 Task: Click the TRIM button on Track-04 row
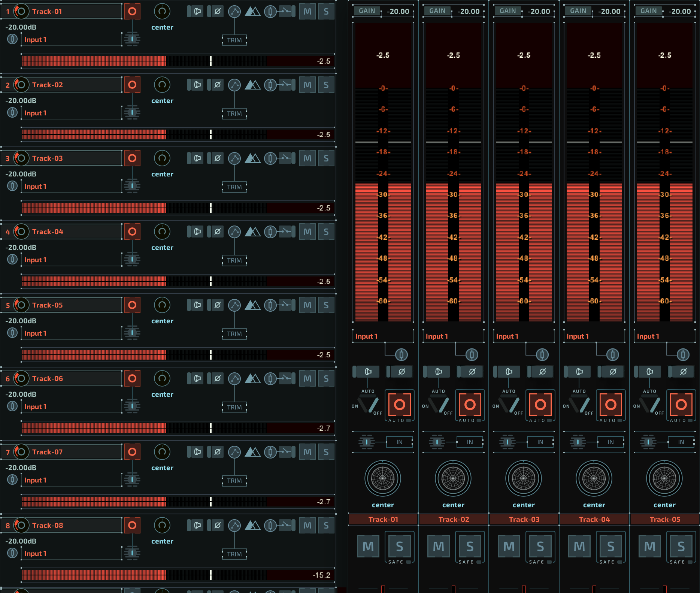(234, 260)
